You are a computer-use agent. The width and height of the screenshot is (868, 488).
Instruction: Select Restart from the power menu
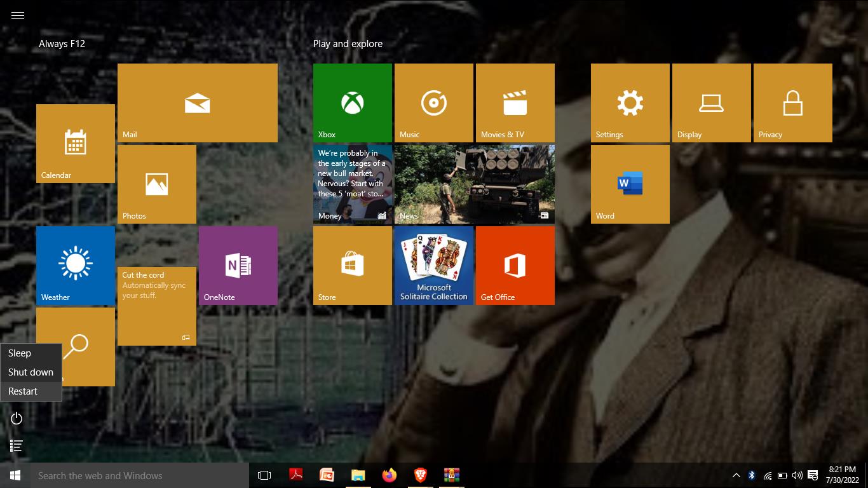31,391
